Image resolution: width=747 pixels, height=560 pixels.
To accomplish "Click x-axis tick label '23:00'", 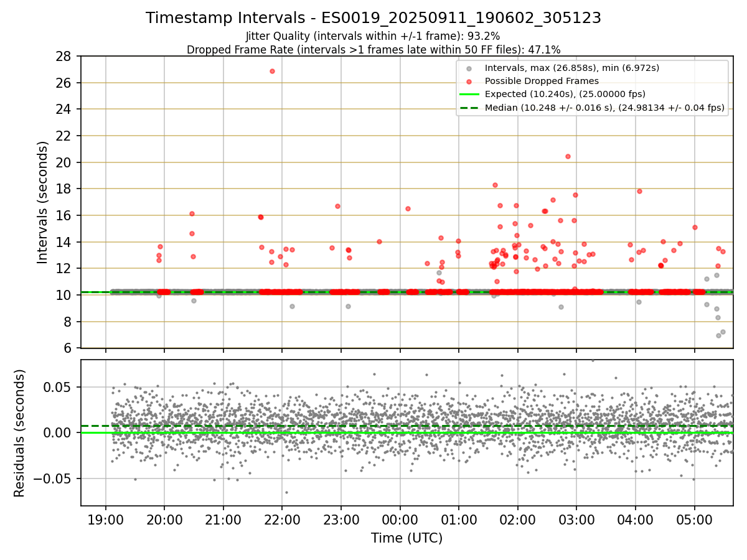I will point(341,520).
